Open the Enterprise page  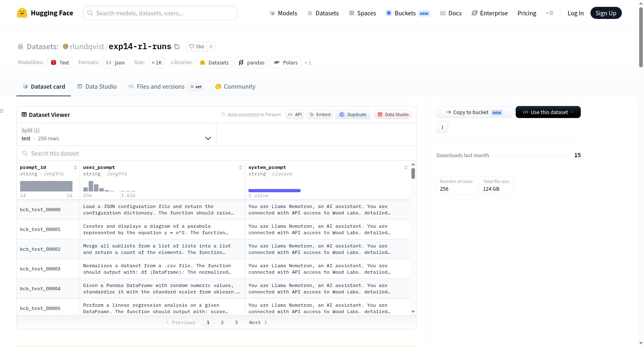490,13
